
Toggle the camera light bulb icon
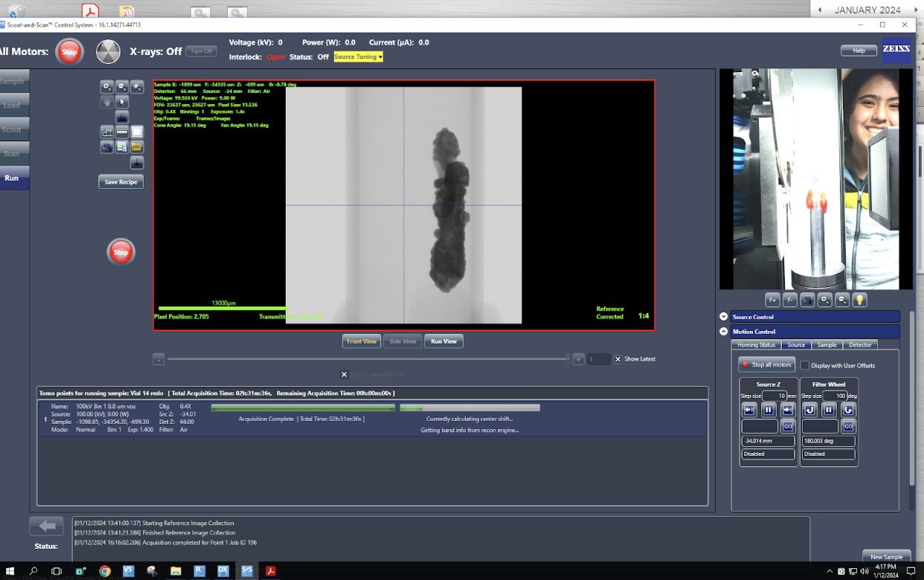click(x=860, y=300)
